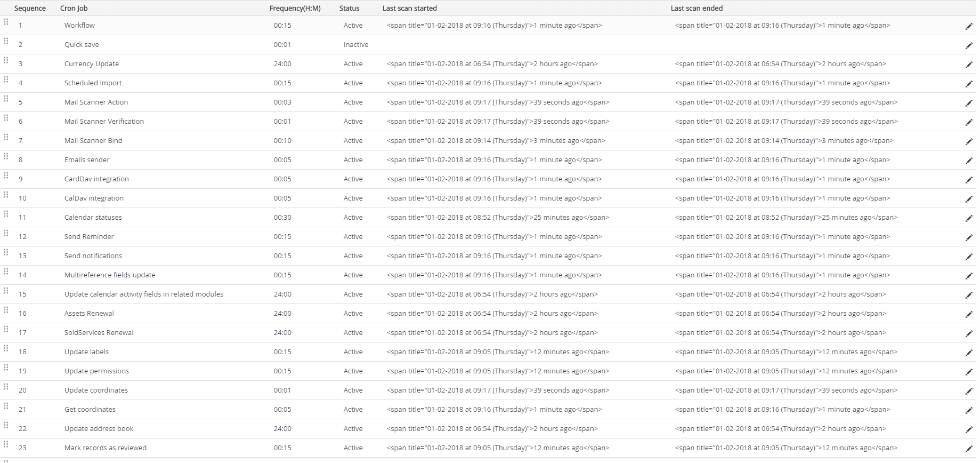980x463 pixels.
Task: Click the Sequence column header
Action: (30, 9)
